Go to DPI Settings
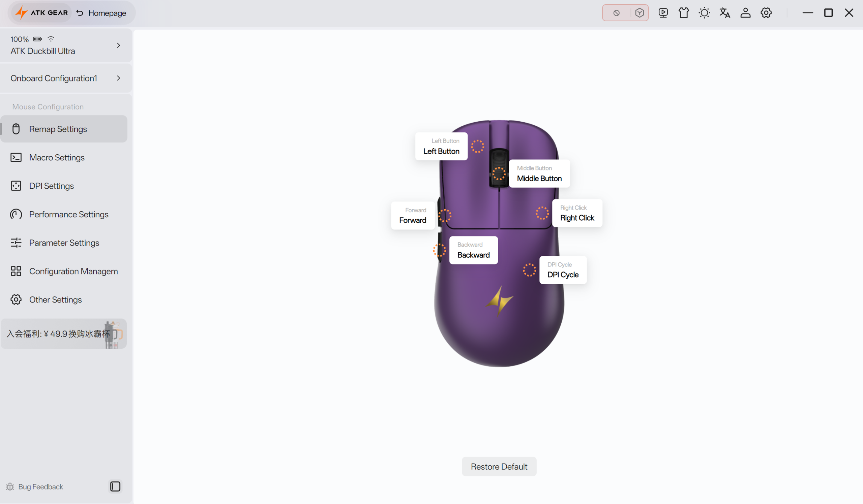 (x=51, y=186)
